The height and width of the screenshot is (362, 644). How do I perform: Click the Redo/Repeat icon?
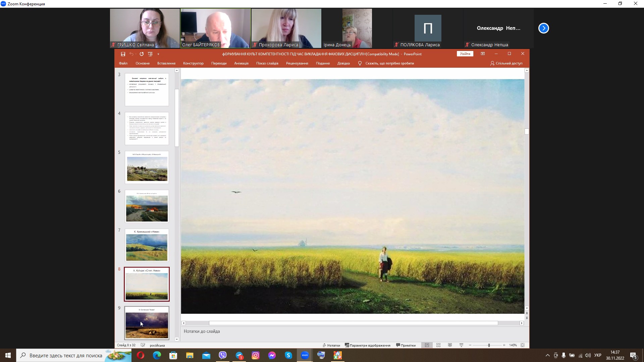pyautogui.click(x=142, y=54)
